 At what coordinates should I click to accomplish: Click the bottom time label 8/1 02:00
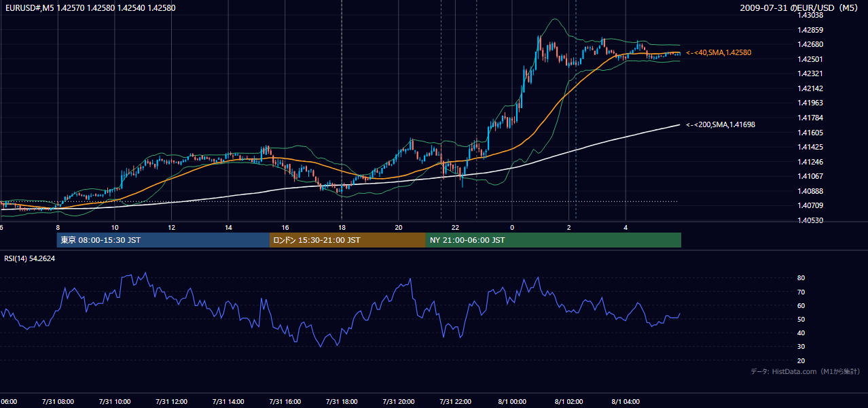tap(569, 402)
